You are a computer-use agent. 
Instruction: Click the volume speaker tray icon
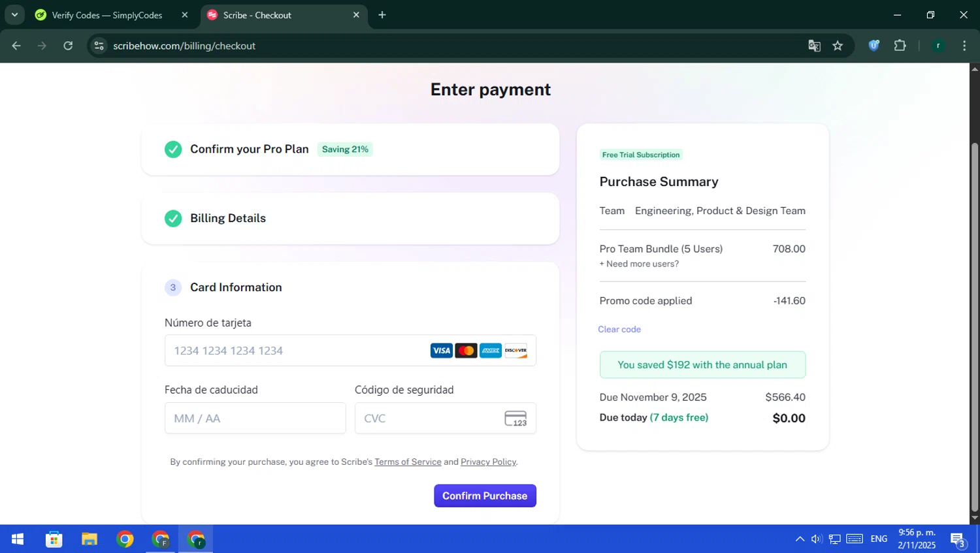click(x=817, y=539)
